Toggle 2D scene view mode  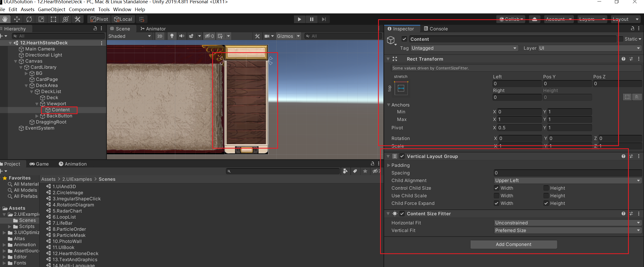160,36
